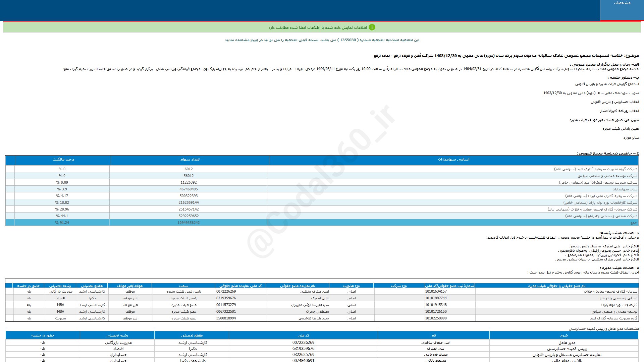Click field of study 'حسابداری' in کارشناسی ارشد row
This screenshot has height=362, width=644.
tap(118, 355)
